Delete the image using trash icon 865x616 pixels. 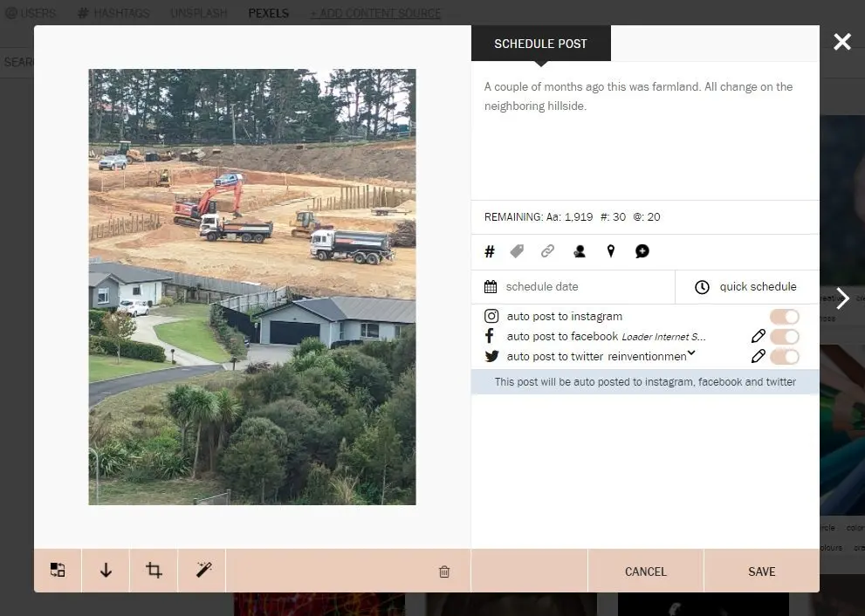[x=444, y=572]
